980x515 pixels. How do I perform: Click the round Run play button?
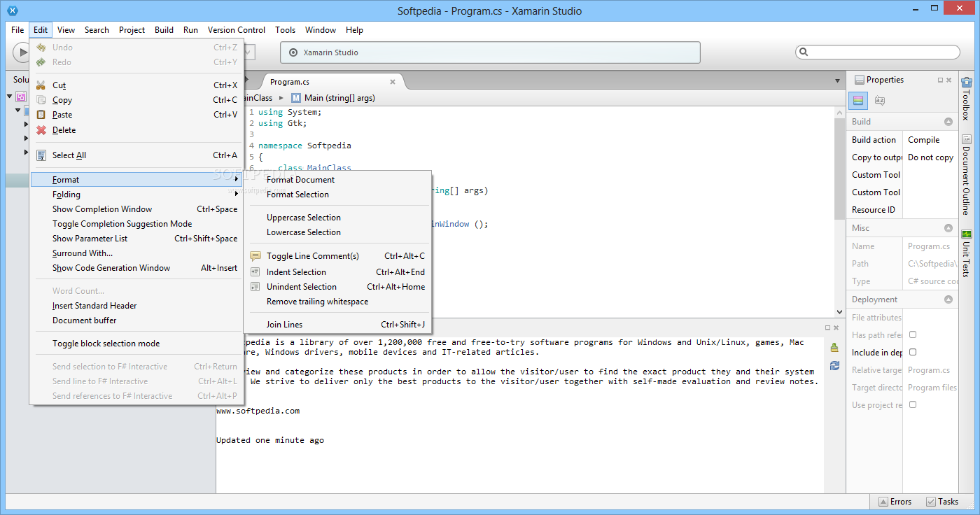coord(22,52)
